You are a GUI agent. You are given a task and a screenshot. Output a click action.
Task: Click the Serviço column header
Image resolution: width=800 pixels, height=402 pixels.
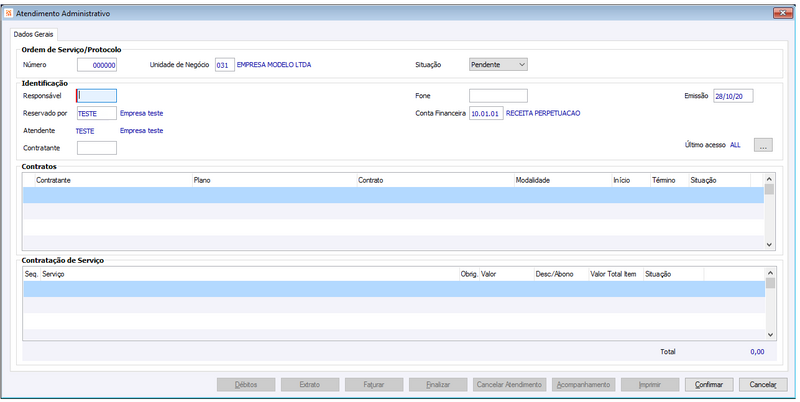[x=250, y=274]
